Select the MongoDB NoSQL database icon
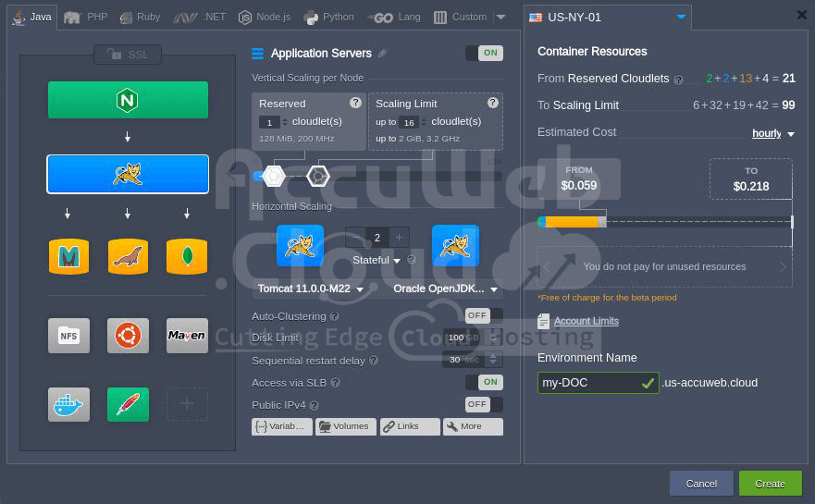Viewport: 815px width, 504px height. click(187, 256)
